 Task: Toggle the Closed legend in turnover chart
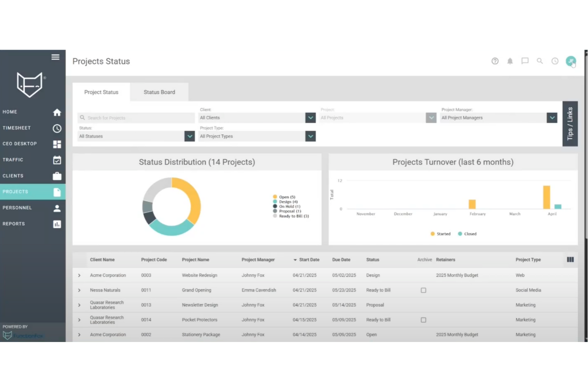[x=467, y=234]
